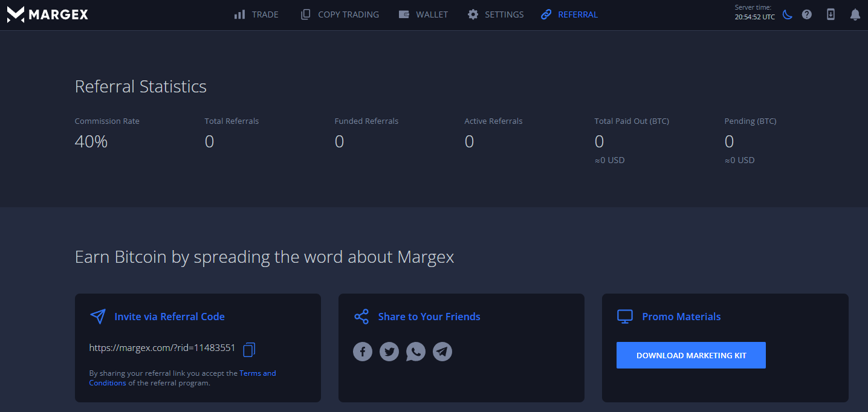
Task: Share referral on Twitter
Action: (x=389, y=352)
